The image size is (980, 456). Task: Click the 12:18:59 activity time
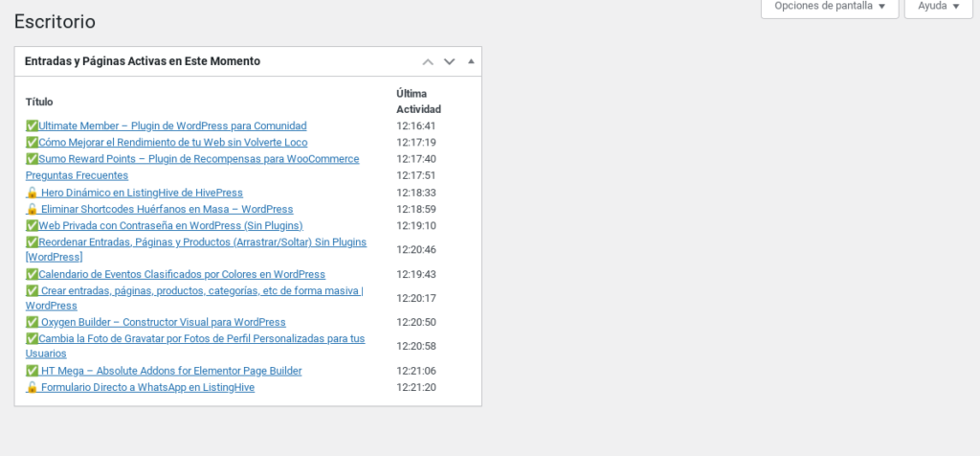pos(416,209)
